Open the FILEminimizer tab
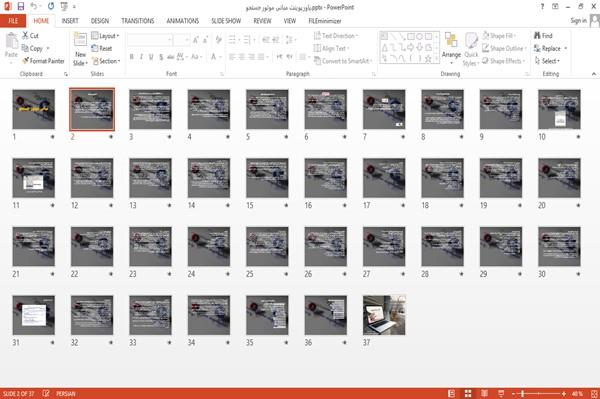Screen dimensions: 600x399 325,21
